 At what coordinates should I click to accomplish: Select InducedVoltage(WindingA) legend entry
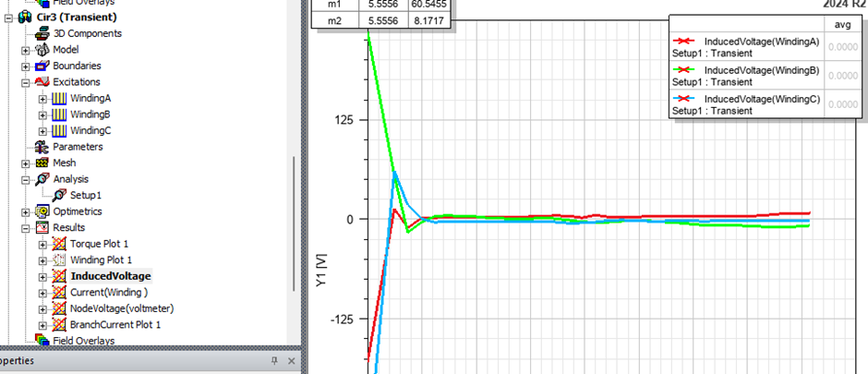tap(761, 41)
